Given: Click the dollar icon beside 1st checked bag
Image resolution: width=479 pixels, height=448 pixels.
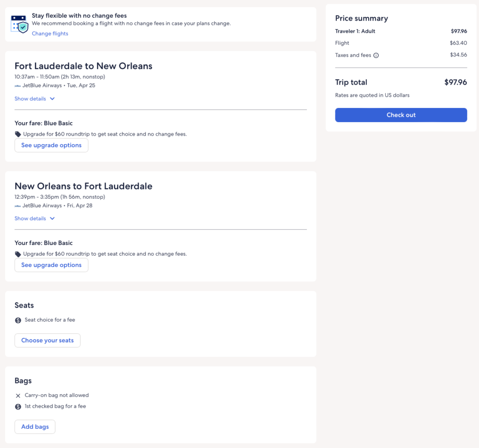Looking at the screenshot, I should click(18, 407).
